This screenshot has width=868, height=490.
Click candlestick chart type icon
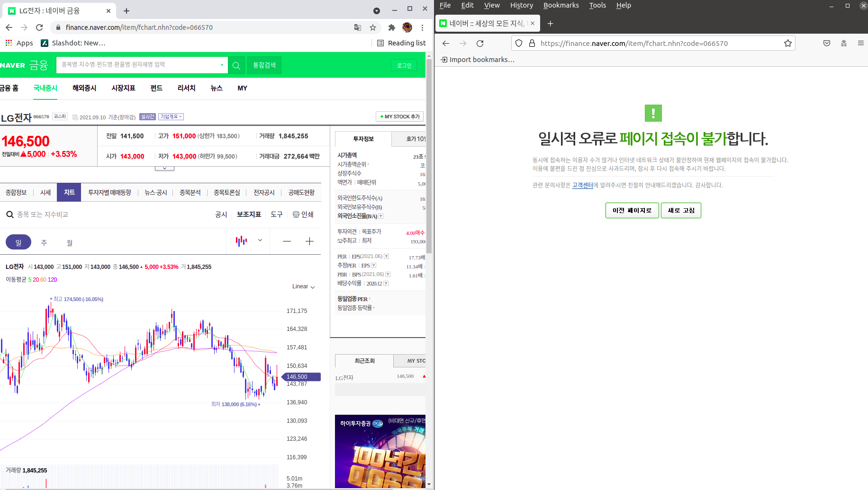(241, 241)
